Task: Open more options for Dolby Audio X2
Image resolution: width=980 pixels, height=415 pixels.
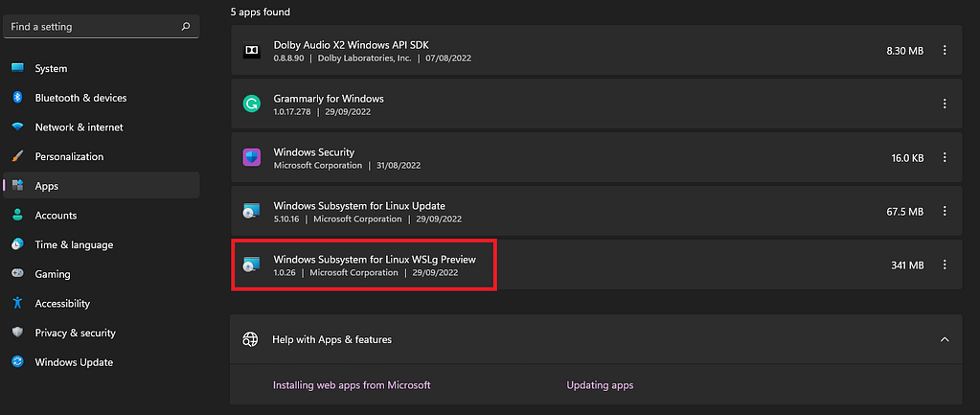Action: pos(945,51)
